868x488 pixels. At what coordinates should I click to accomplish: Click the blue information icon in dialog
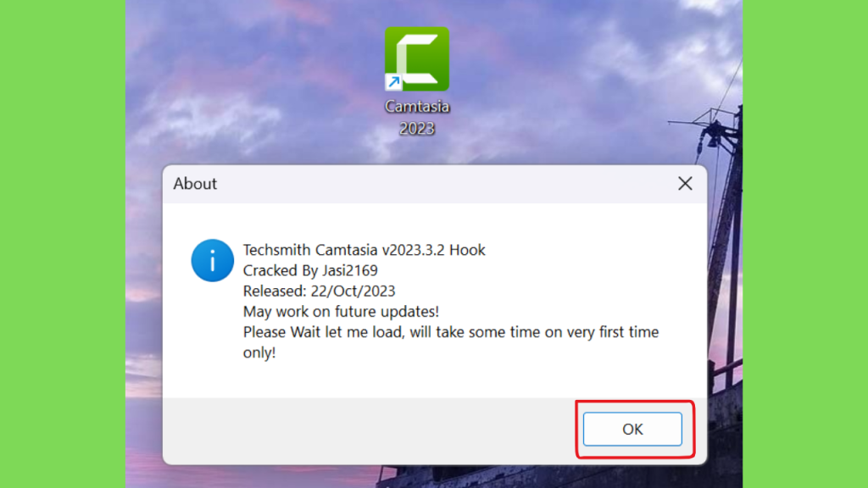click(213, 260)
